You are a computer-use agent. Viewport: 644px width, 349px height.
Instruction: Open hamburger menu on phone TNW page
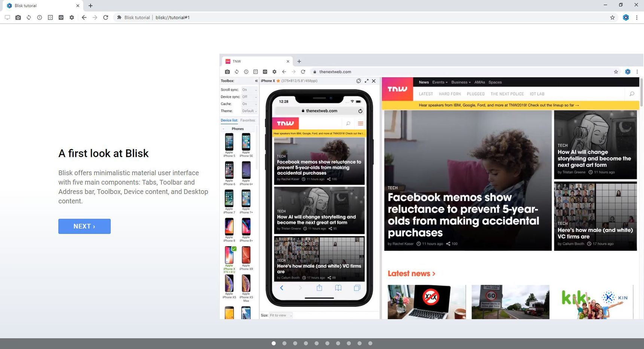(x=361, y=123)
